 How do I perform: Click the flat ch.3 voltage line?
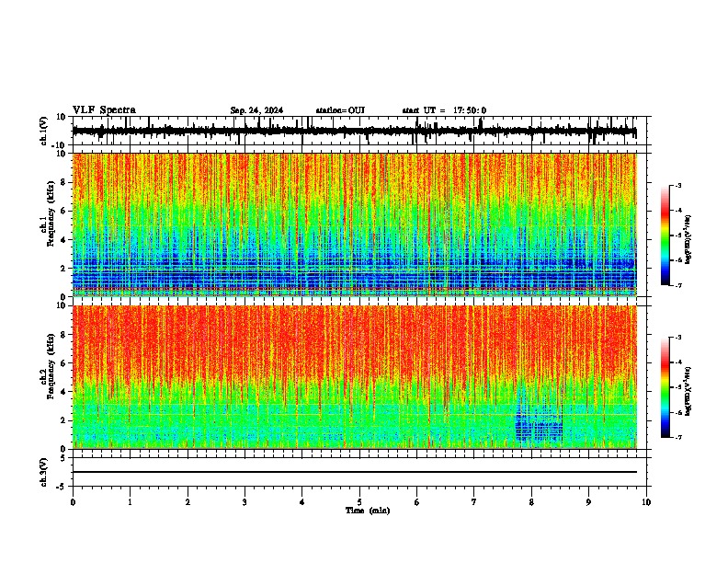coord(354,472)
